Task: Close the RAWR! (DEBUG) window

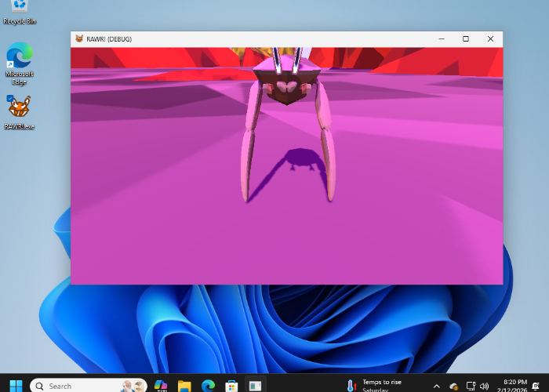Action: click(x=490, y=39)
